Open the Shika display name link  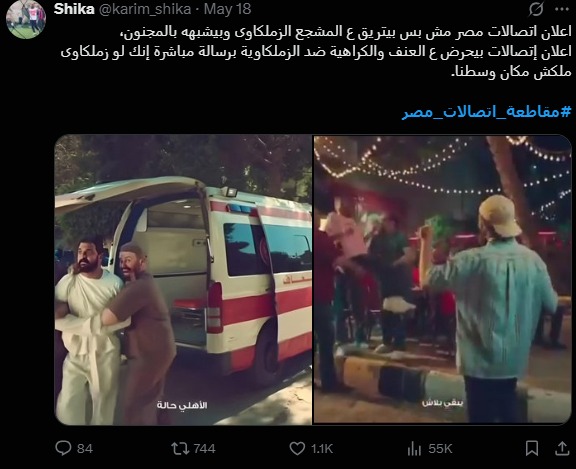click(x=74, y=9)
